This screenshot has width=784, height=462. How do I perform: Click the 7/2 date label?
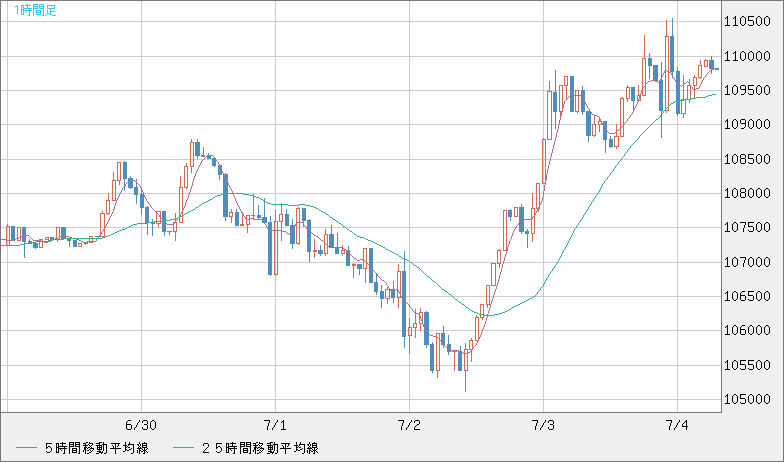(409, 426)
